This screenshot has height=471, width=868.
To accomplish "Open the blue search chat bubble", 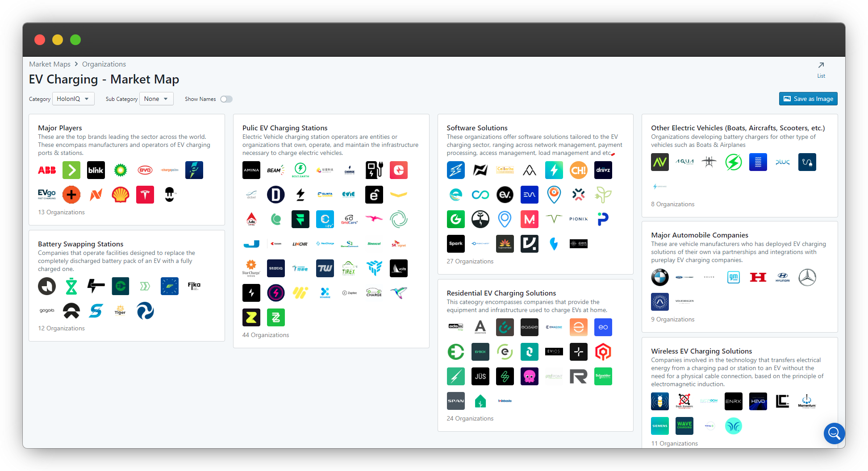I will pos(834,433).
